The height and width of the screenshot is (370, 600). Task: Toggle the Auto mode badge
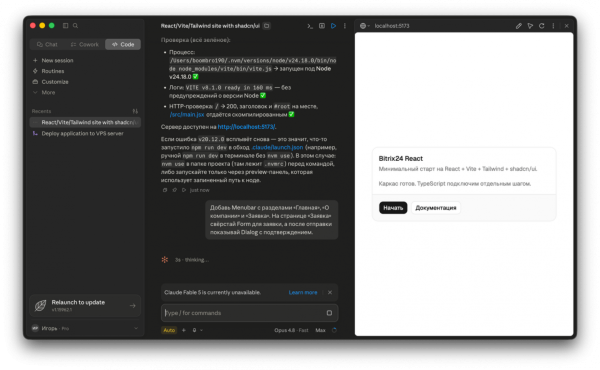pos(169,330)
